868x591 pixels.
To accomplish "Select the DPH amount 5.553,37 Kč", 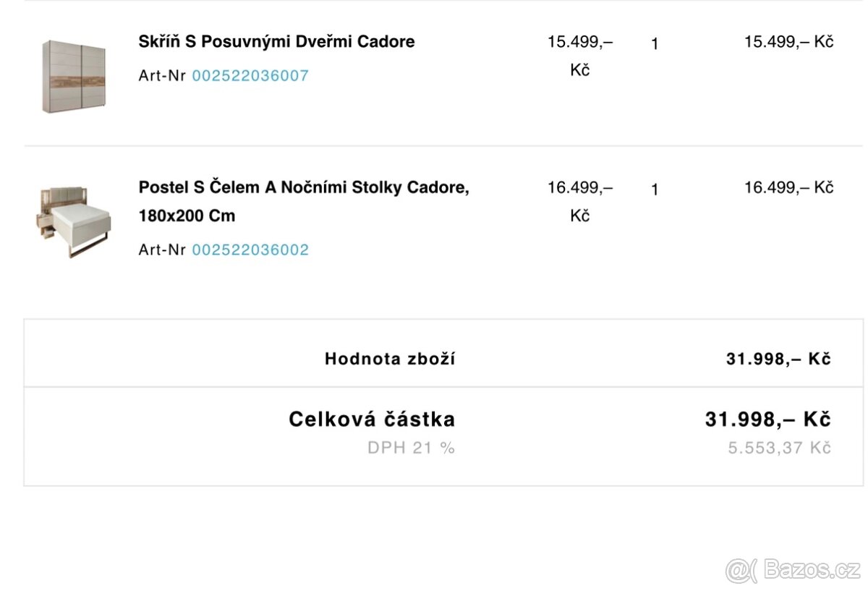I will click(779, 448).
